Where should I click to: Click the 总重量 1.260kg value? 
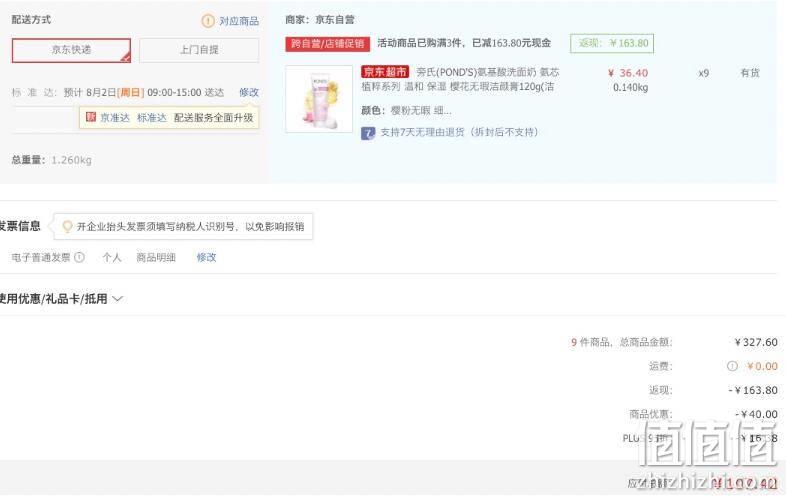coord(71,160)
